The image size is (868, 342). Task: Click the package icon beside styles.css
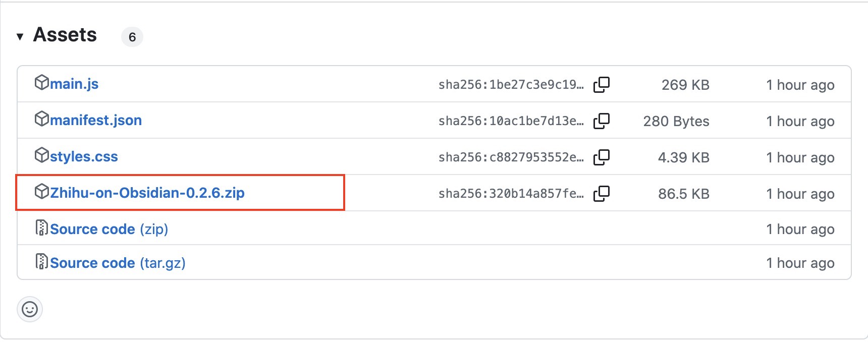tap(41, 156)
